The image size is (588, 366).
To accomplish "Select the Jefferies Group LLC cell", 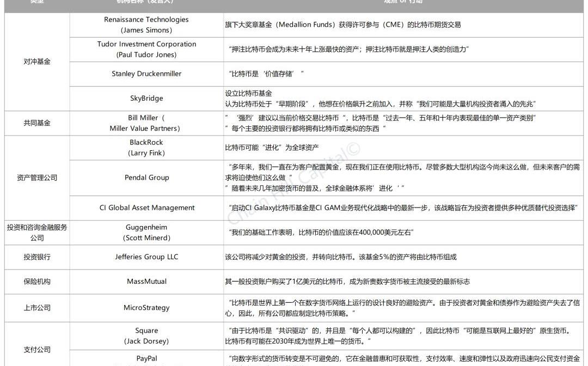I will pyautogui.click(x=146, y=257).
